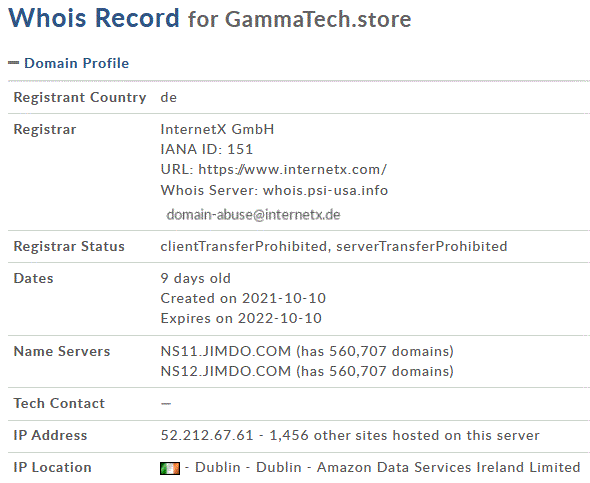Image resolution: width=590 pixels, height=483 pixels.
Task: Click the whois.psi-usa.info server text
Action: tap(325, 190)
